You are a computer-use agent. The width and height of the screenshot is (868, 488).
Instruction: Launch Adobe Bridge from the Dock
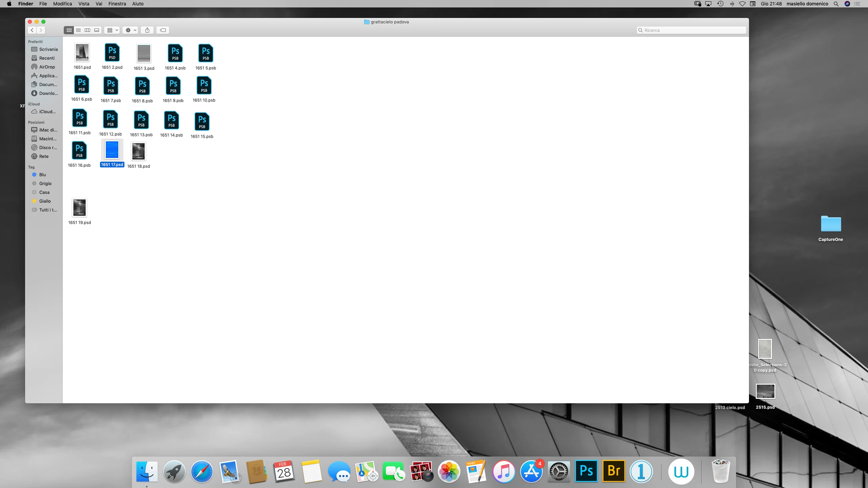tap(614, 471)
